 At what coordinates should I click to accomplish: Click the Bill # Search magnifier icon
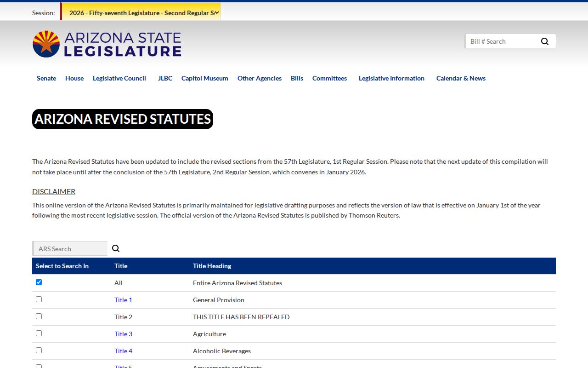[x=545, y=41]
